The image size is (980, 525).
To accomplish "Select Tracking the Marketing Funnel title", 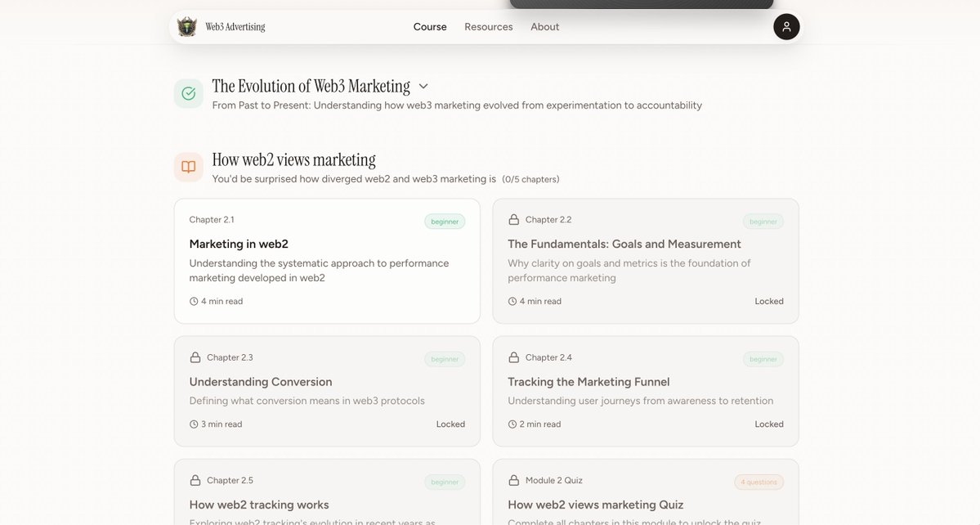I will coord(588,381).
